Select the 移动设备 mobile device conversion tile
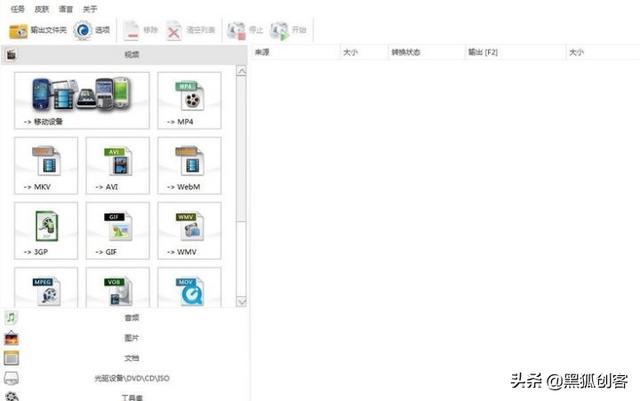Viewport: 640px width, 401px height. [x=82, y=100]
